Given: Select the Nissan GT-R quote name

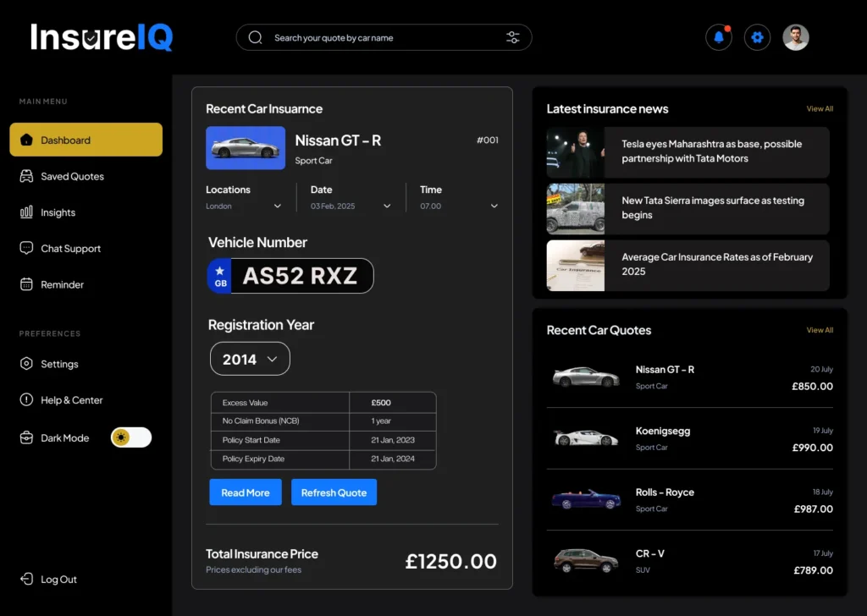Looking at the screenshot, I should (x=665, y=370).
